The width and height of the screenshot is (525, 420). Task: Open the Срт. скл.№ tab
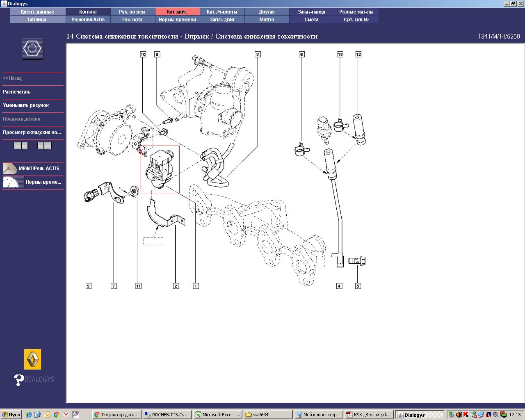[356, 20]
